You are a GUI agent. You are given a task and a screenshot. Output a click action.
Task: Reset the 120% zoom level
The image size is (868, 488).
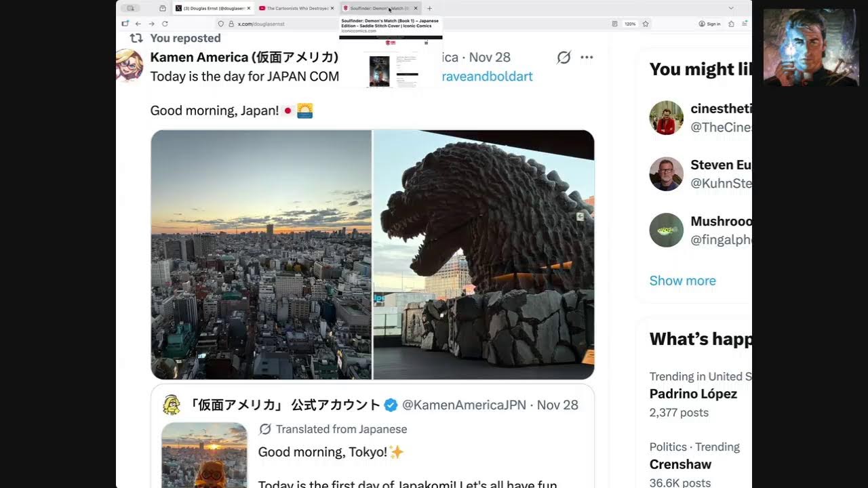tap(630, 24)
